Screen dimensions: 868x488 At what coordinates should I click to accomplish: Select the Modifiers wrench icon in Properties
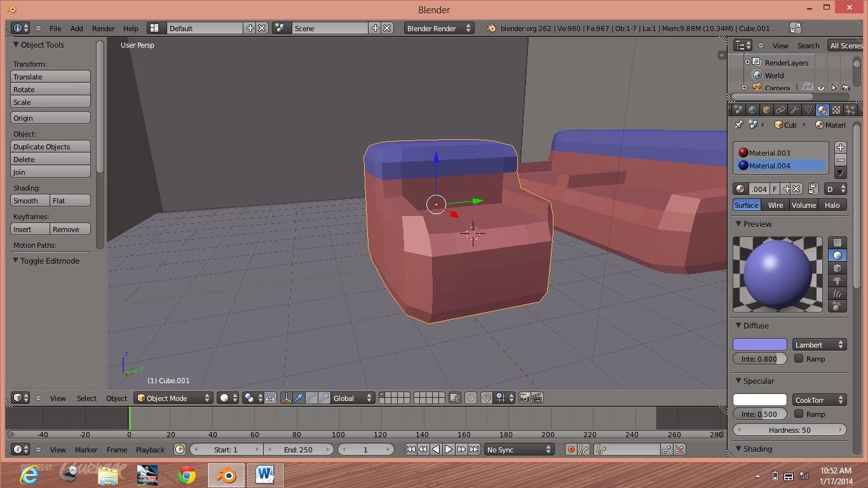pyautogui.click(x=794, y=109)
